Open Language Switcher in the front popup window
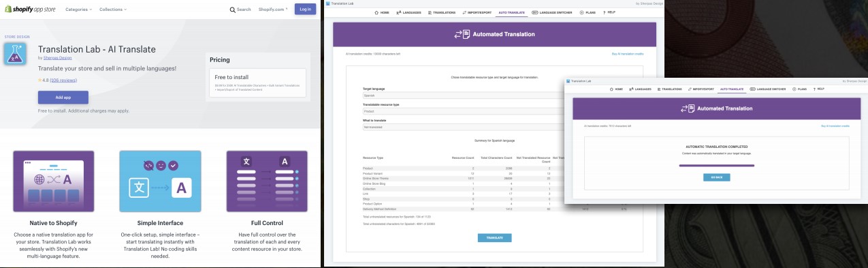Image resolution: width=868 pixels, height=268 pixels. coord(769,89)
